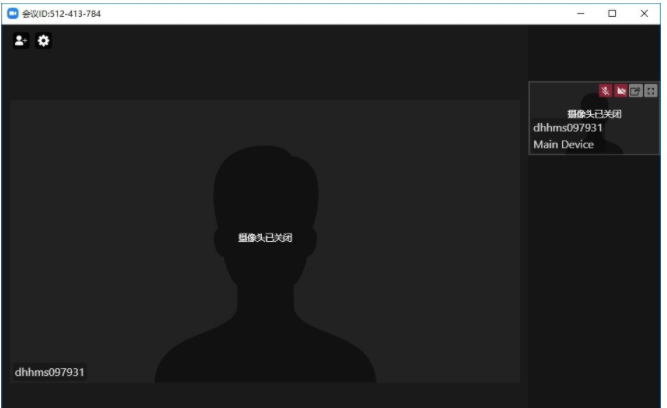Select the Main Device participant thumbnail
Screen dimensions: 667x408
594,118
